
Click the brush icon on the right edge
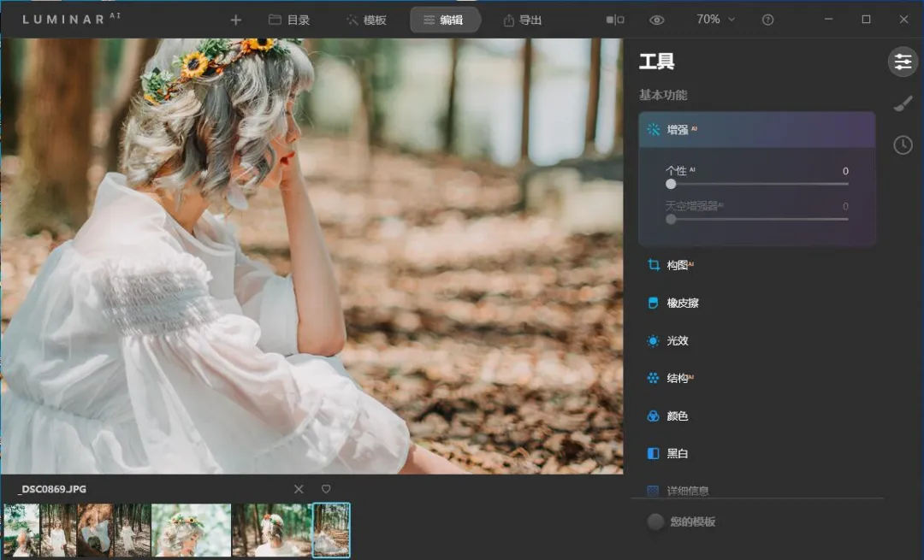(903, 104)
